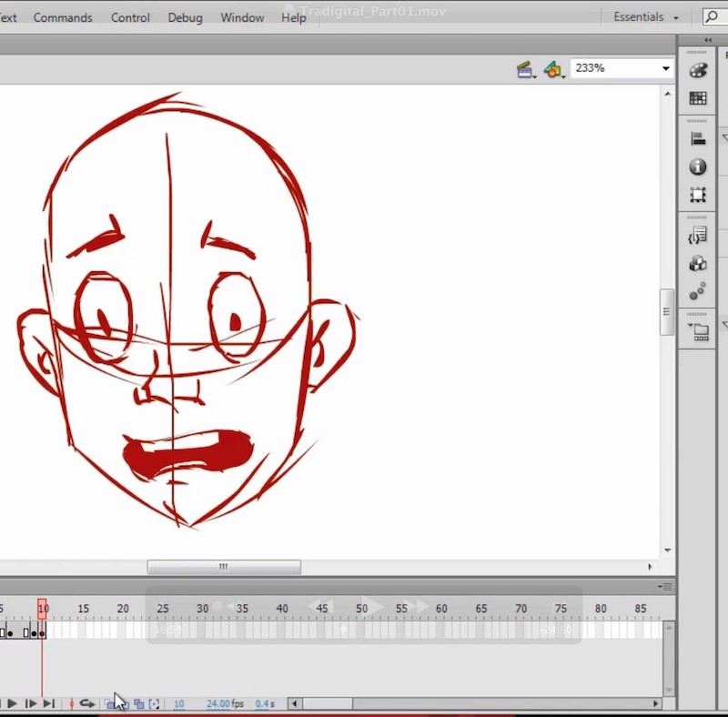Select the red playhead at frame 10

(x=43, y=608)
